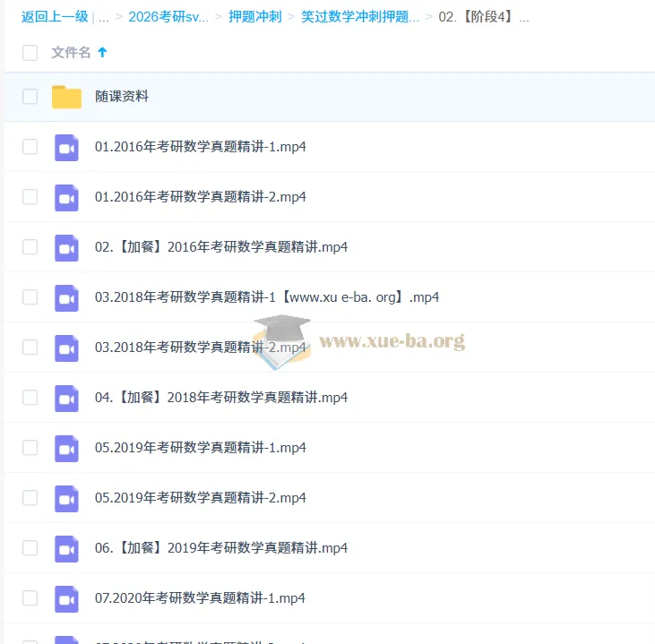This screenshot has height=644, width=655.
Task: Click video icon of 04.【加餐】2018年 file
Action: (x=66, y=398)
